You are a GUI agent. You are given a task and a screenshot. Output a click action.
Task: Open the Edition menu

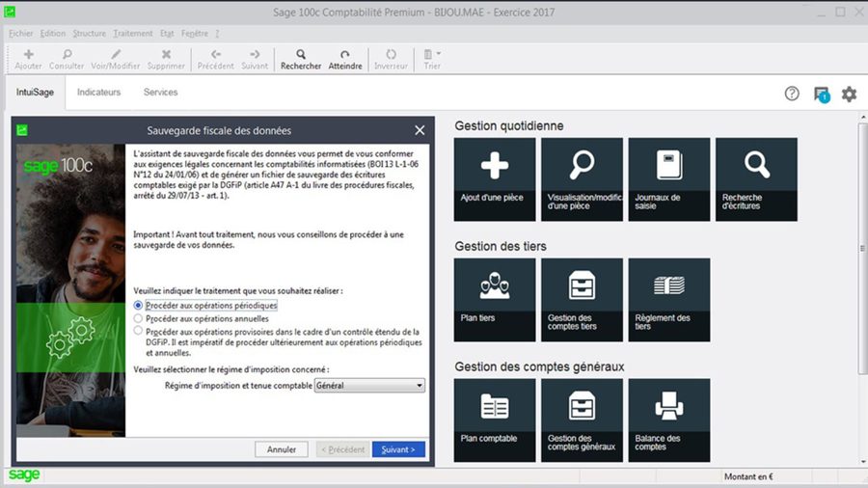point(53,33)
